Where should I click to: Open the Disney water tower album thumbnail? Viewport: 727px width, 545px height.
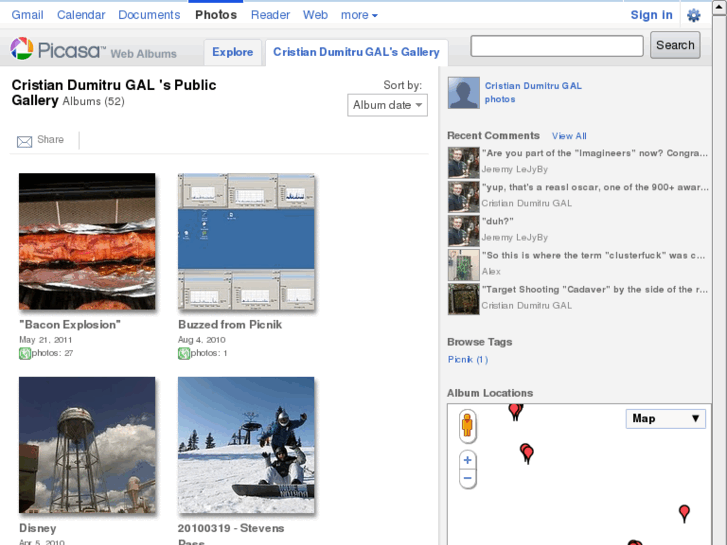pos(87,445)
